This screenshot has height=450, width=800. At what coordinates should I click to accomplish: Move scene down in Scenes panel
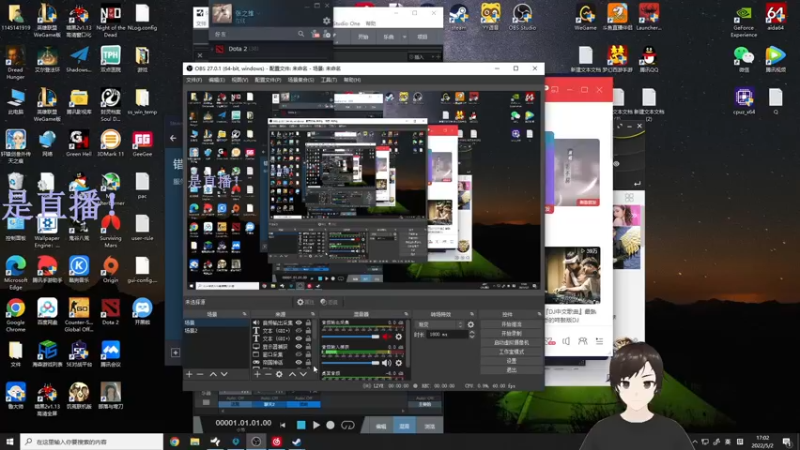(x=224, y=374)
